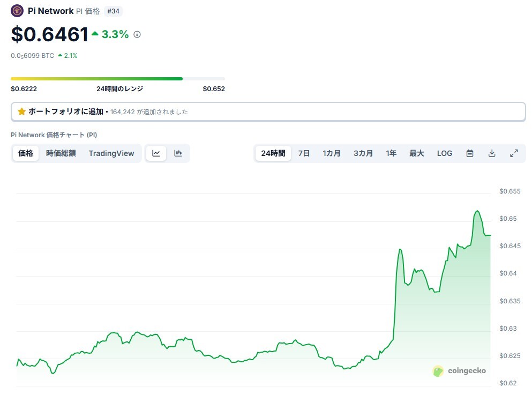The height and width of the screenshot is (395, 532).
Task: Select the 3カ月 time range
Action: (363, 153)
